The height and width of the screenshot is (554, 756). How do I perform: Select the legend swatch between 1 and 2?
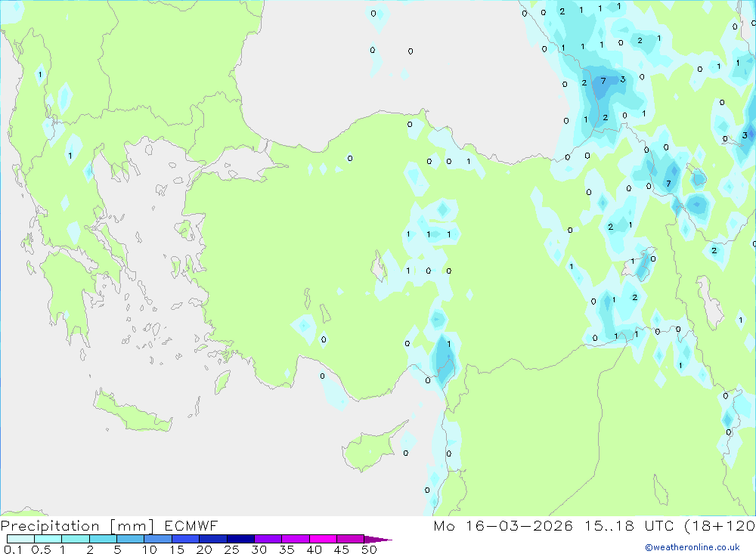75,539
